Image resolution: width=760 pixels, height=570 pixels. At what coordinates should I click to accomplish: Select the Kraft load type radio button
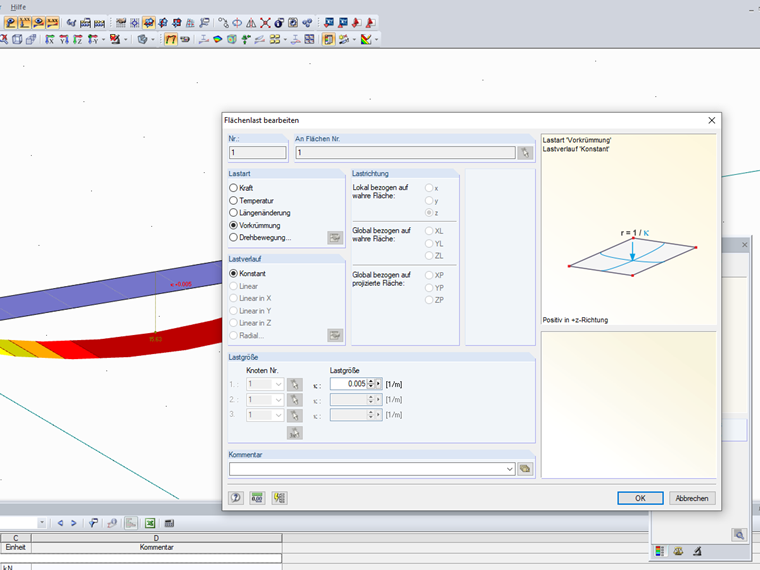coord(233,188)
